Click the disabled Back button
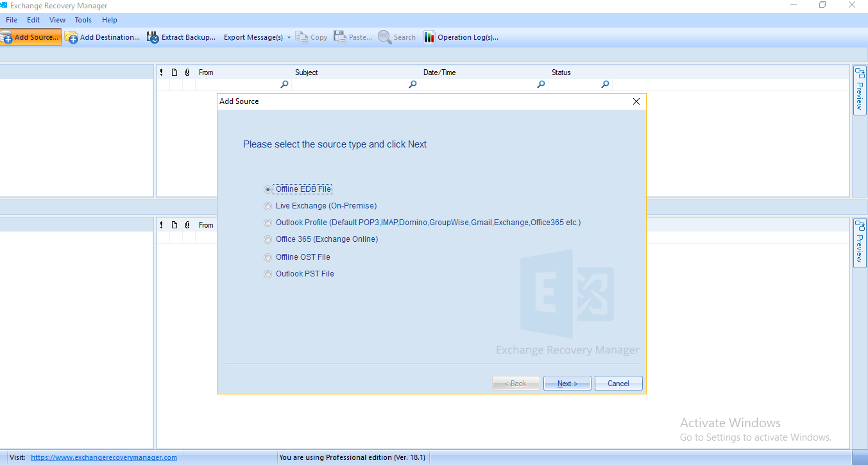 (x=516, y=384)
